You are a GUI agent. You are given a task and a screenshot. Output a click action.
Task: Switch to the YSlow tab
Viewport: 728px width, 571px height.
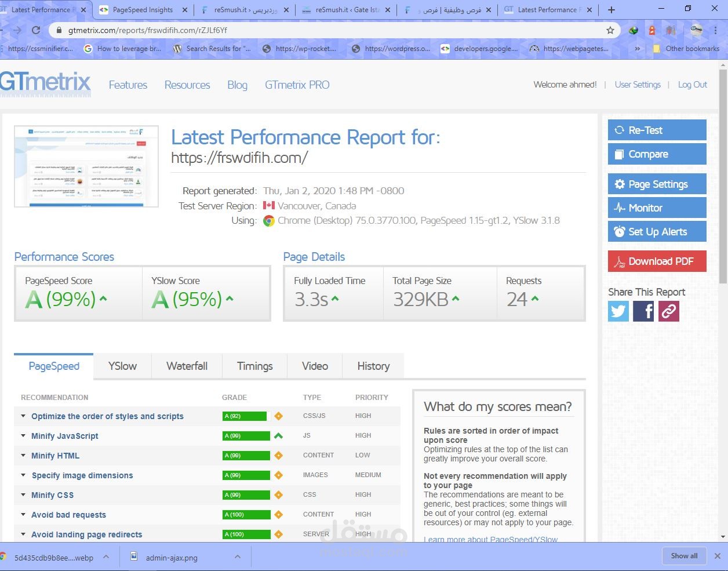(122, 366)
